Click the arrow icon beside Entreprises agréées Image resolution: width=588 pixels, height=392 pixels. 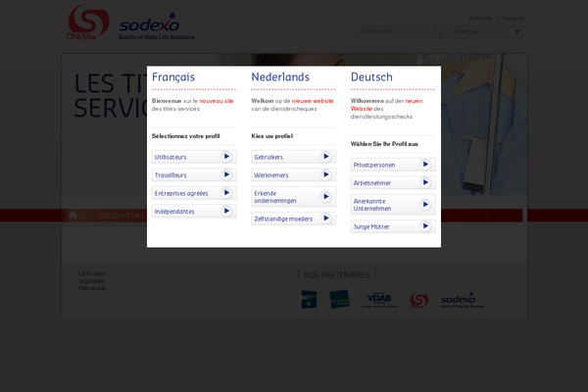[x=226, y=193]
